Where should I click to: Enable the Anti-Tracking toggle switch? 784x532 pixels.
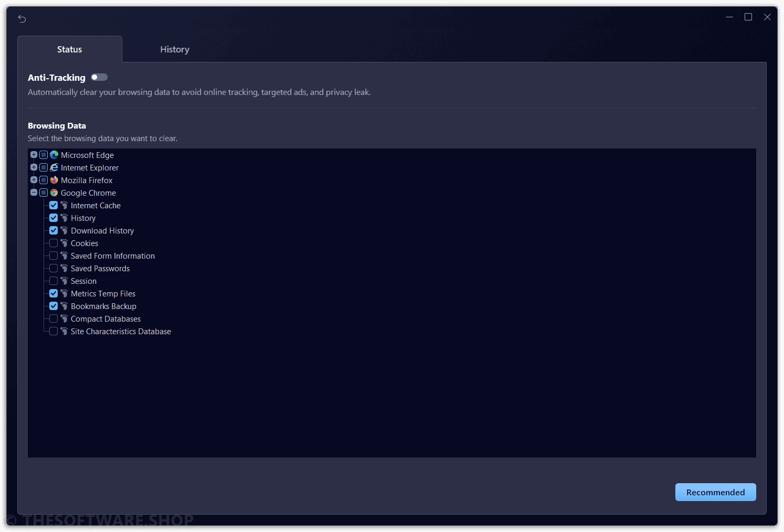tap(99, 77)
